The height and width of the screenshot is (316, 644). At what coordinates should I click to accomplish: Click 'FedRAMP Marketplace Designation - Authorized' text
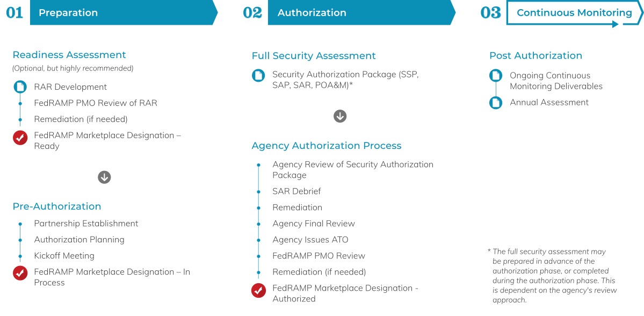(x=345, y=293)
